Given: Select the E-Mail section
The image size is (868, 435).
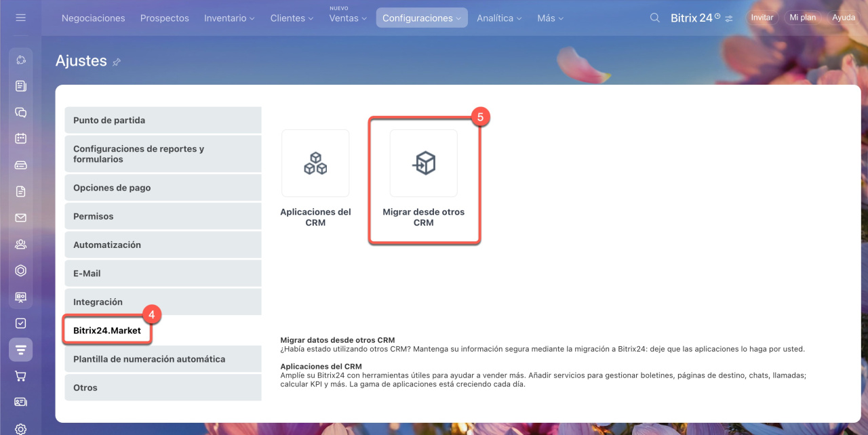Looking at the screenshot, I should 163,273.
